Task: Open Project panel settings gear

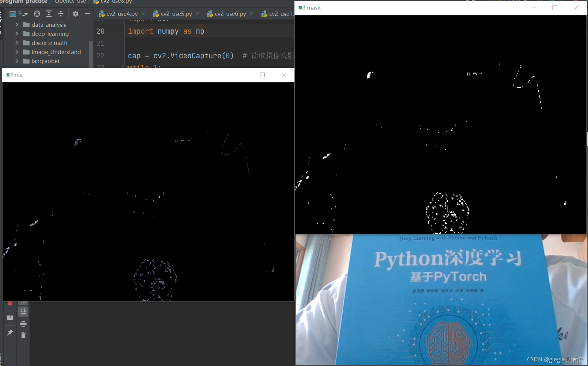Action: (76, 14)
